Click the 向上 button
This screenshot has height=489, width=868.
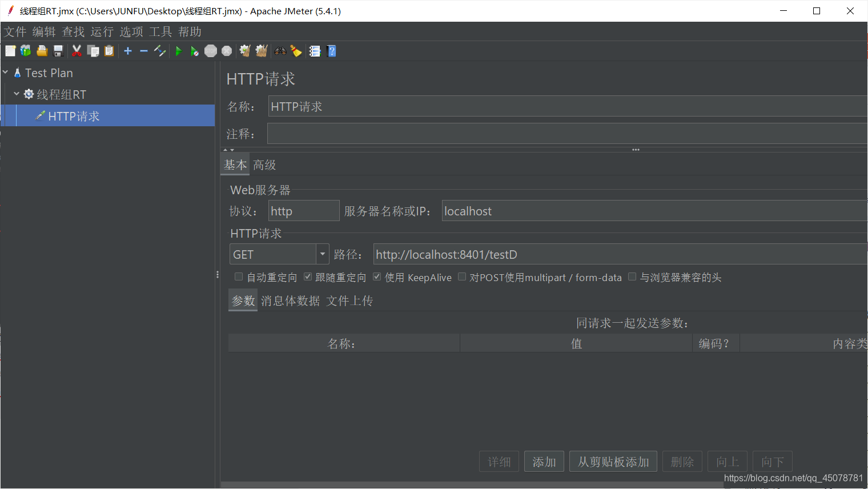pyautogui.click(x=728, y=462)
